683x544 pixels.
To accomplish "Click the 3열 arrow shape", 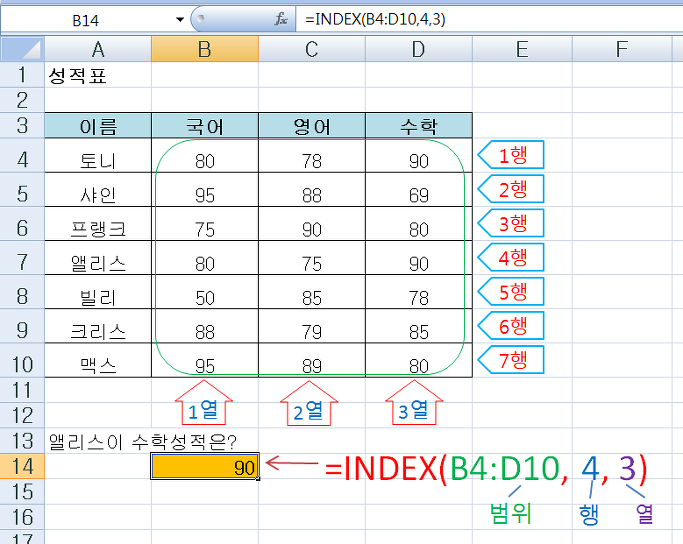I will coord(414,403).
